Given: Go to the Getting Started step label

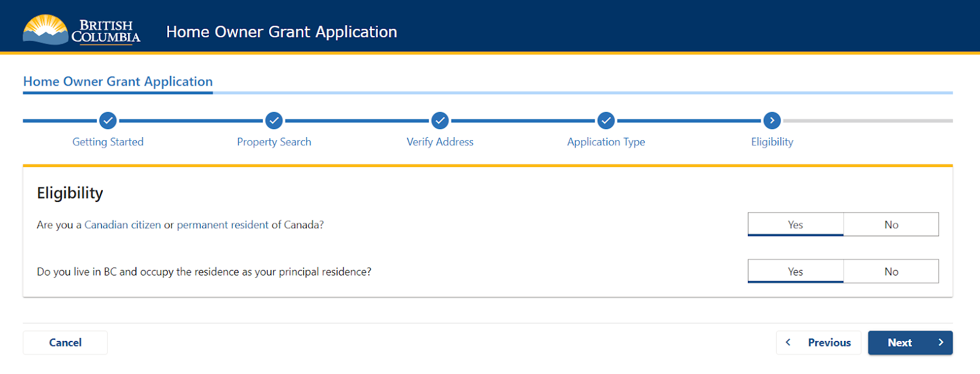Looking at the screenshot, I should pos(108,142).
